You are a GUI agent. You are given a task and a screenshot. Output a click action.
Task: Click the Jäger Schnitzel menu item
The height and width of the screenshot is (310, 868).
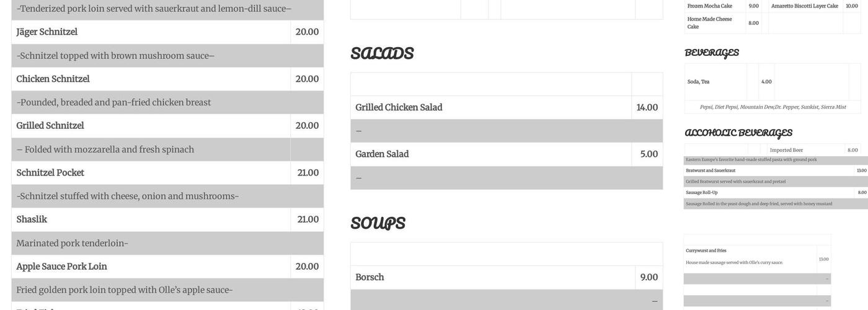[47, 32]
